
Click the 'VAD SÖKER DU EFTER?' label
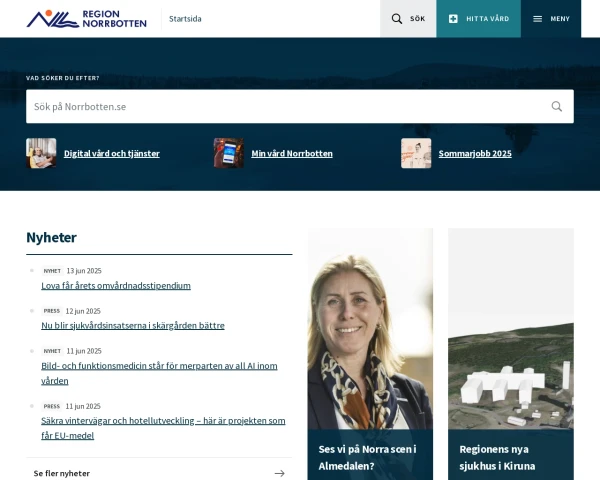[63, 78]
